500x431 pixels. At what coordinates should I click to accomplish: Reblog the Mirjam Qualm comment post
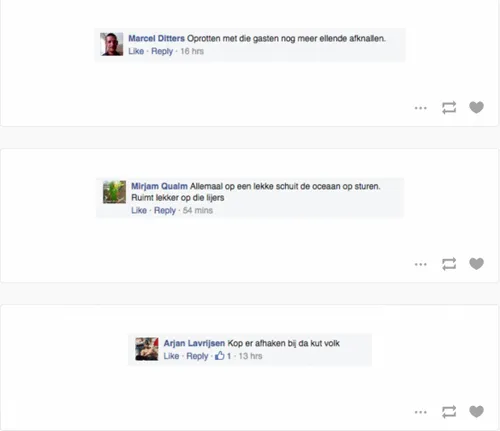(449, 264)
